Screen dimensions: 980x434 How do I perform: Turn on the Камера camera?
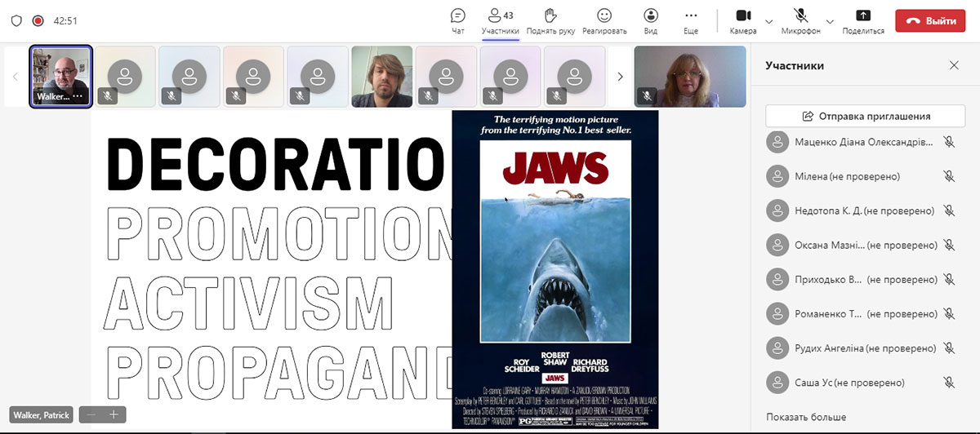click(x=743, y=20)
